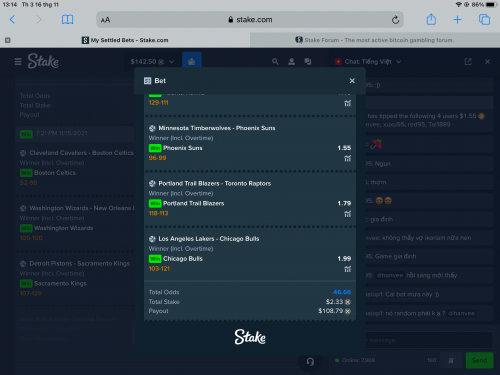This screenshot has width=500, height=375.
Task: Switch to the Stake Forum tab
Action: click(x=375, y=40)
